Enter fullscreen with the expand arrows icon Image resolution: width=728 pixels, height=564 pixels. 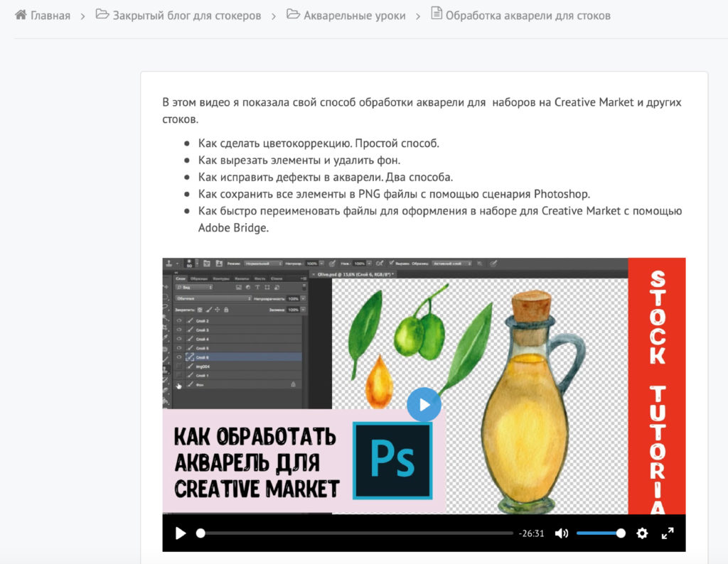pyautogui.click(x=668, y=533)
